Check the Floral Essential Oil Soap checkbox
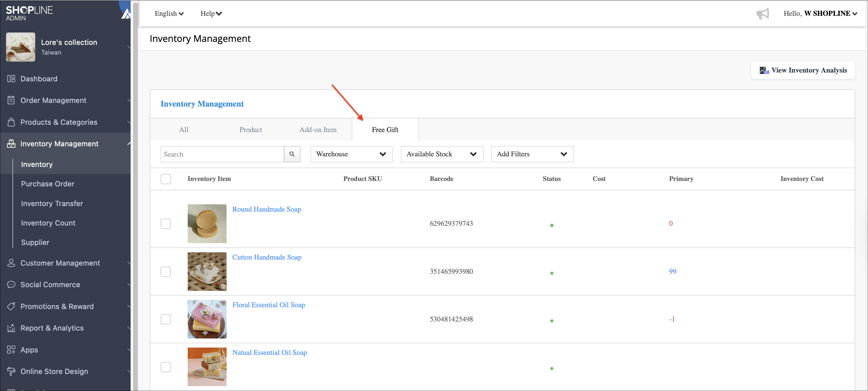868x391 pixels. (x=166, y=319)
